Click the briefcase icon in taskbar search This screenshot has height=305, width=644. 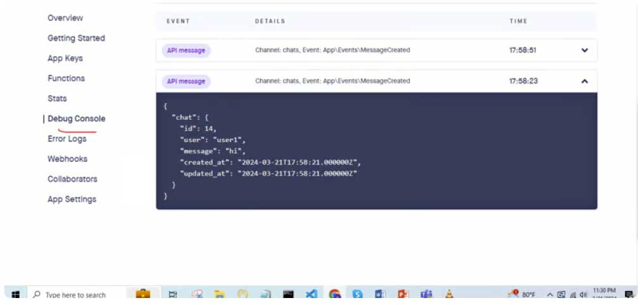click(142, 295)
